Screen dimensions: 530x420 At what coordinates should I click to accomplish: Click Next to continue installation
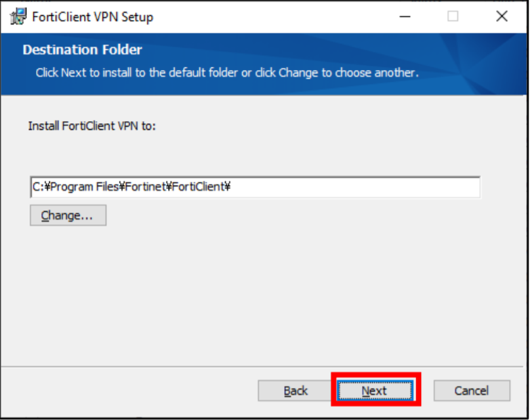[x=375, y=391]
